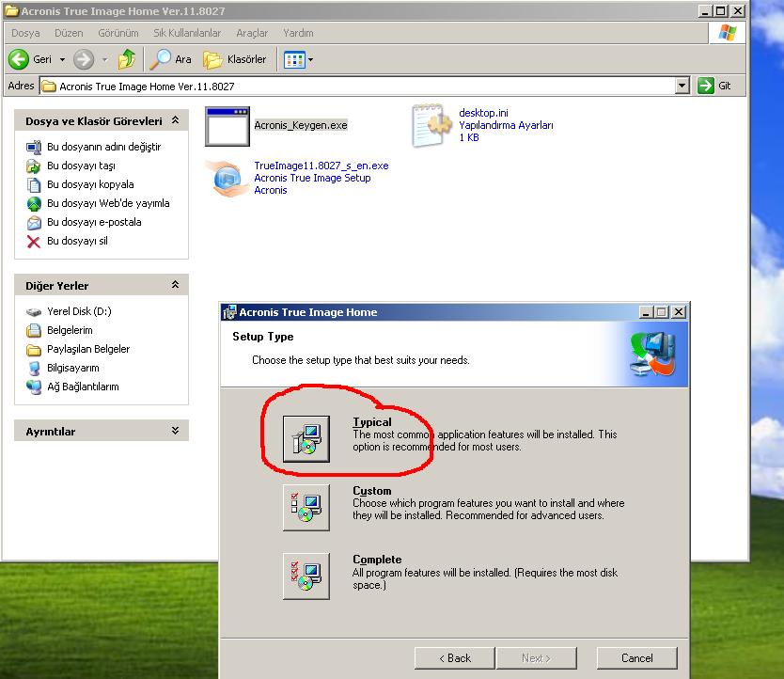Choose the Custom setup type icon button

click(306, 508)
